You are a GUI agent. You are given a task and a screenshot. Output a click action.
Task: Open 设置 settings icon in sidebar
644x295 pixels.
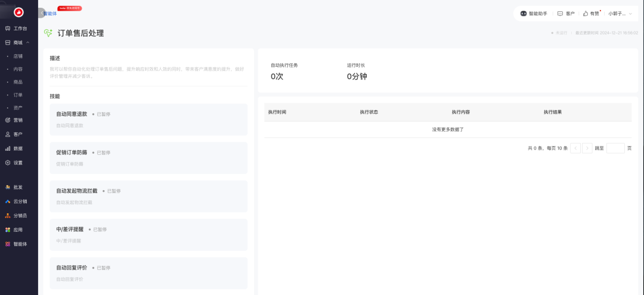(8, 163)
